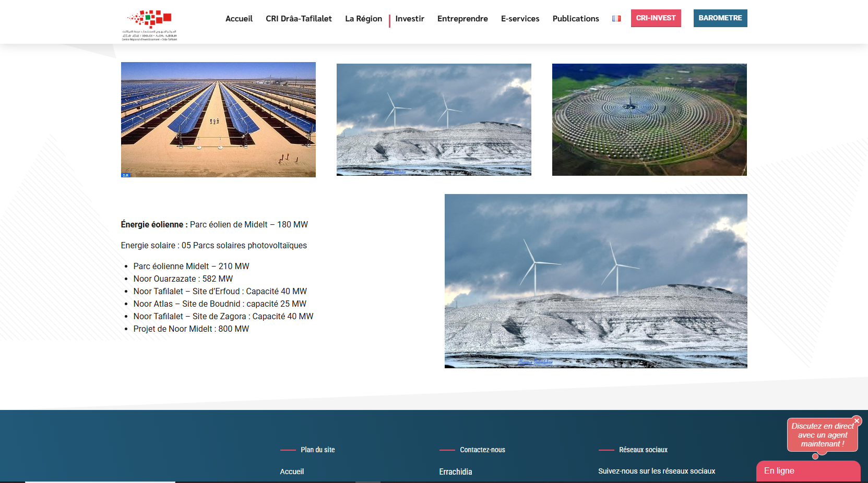Click the 'Discutez en direct' chat bubble
This screenshot has width=868, height=483.
tap(822, 435)
